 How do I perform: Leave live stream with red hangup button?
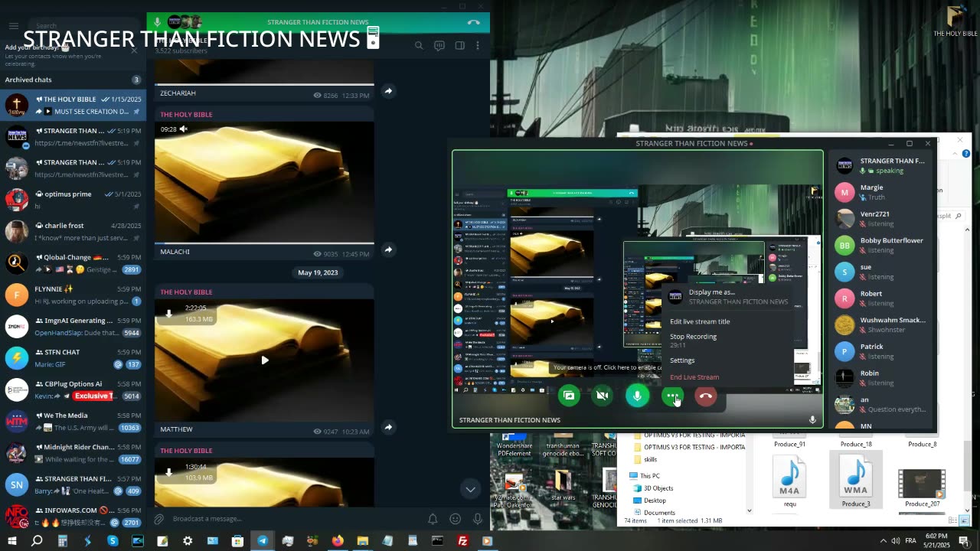[706, 396]
